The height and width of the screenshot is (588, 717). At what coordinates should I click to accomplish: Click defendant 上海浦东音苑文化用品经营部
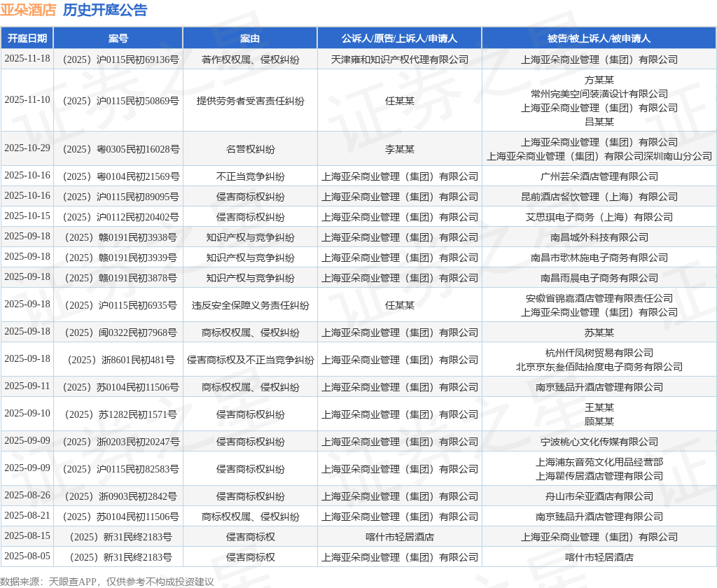pyautogui.click(x=599, y=462)
